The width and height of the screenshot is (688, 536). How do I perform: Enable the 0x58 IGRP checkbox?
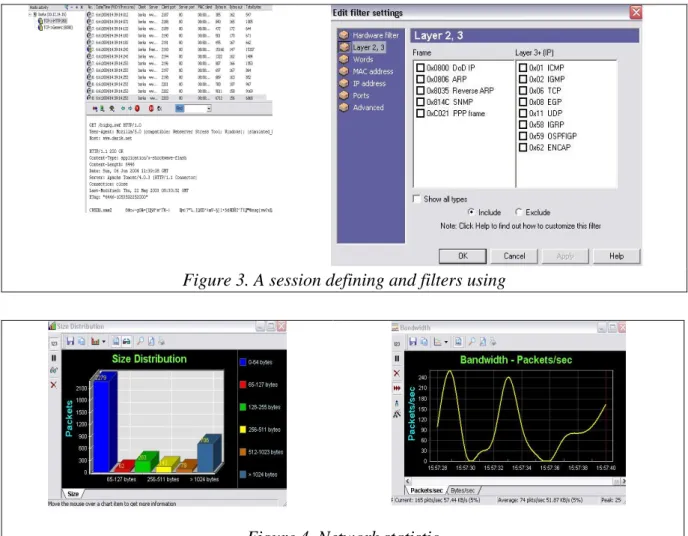(523, 125)
